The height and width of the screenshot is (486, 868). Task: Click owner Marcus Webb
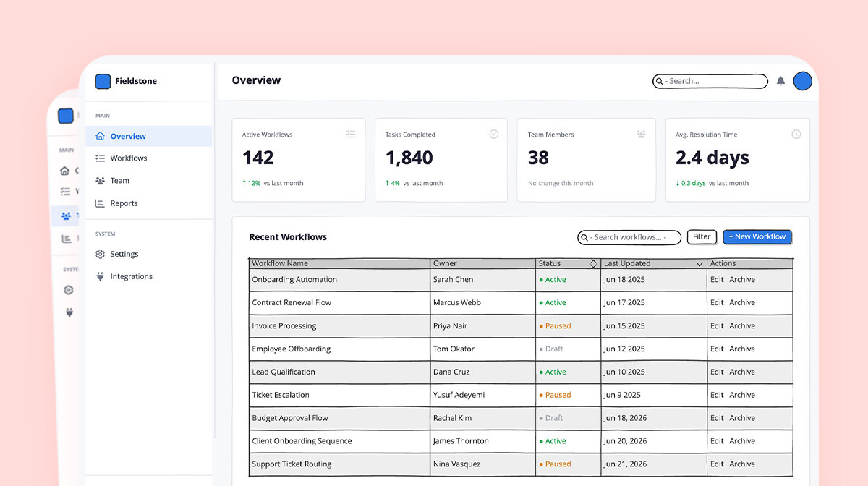457,302
